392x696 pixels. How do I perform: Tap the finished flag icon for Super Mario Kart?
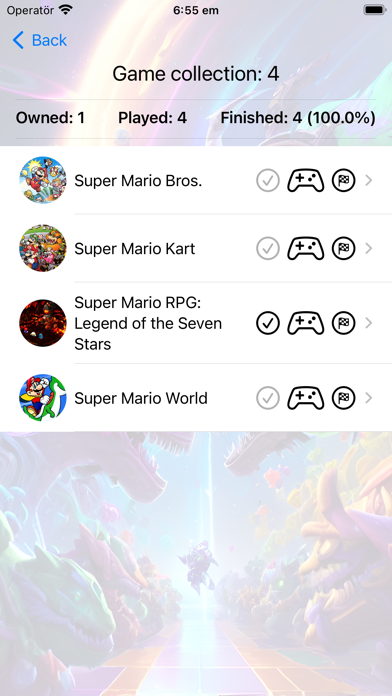(344, 249)
